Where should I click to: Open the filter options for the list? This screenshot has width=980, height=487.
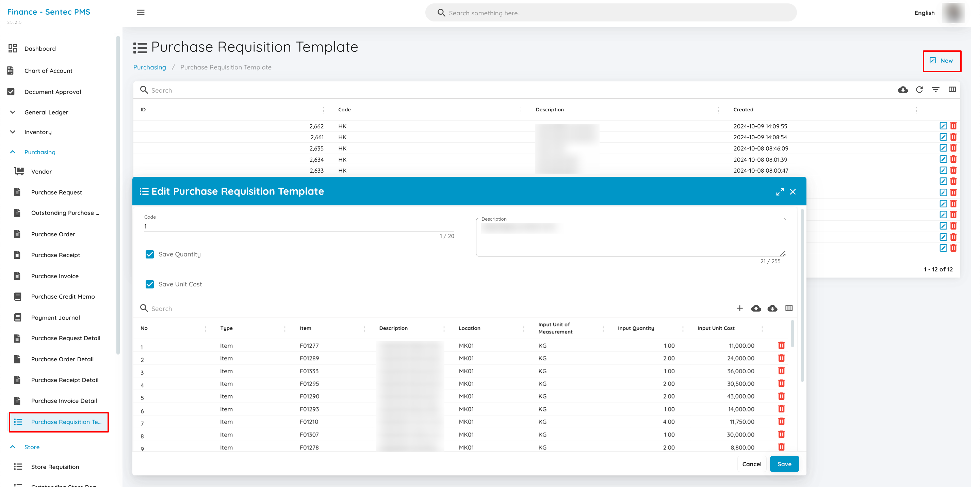[x=935, y=90]
